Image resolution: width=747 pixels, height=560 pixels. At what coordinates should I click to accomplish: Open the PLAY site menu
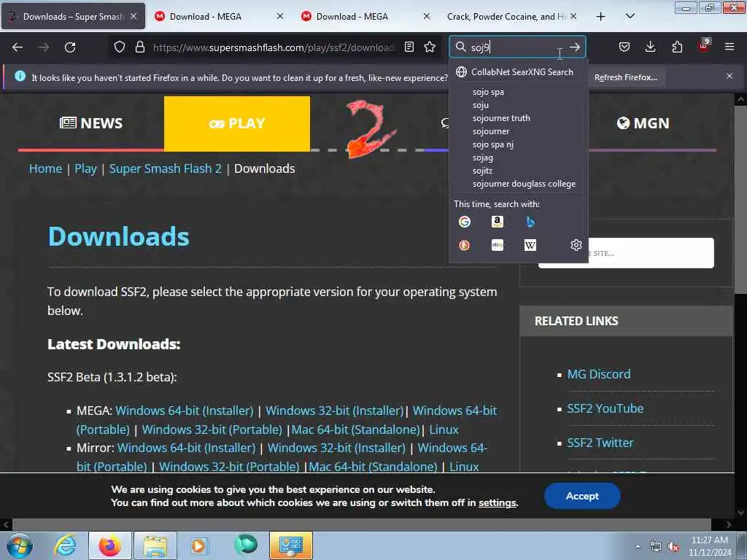pos(237,123)
